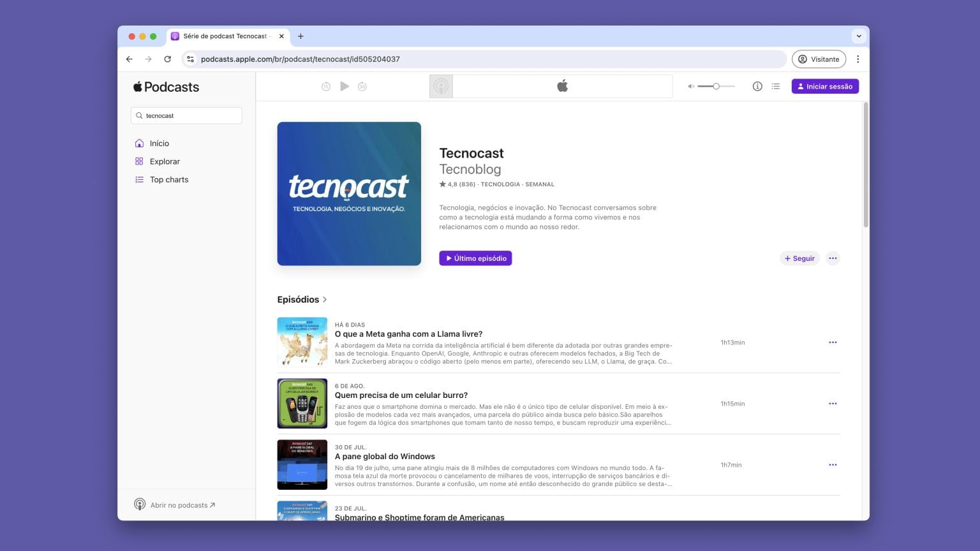Screen dimensions: 980x551
Task: Open options for the Llama livre episode
Action: click(x=833, y=342)
